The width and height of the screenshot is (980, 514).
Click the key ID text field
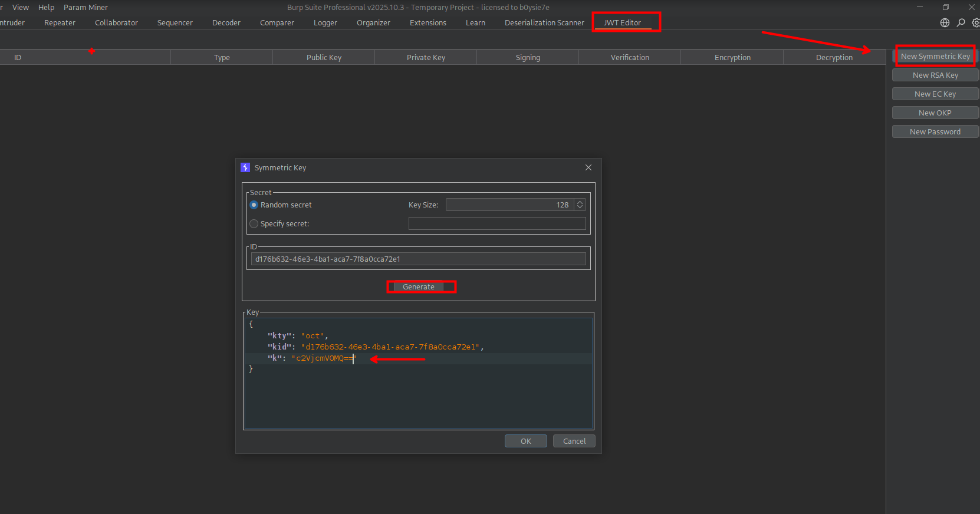[x=418, y=259]
